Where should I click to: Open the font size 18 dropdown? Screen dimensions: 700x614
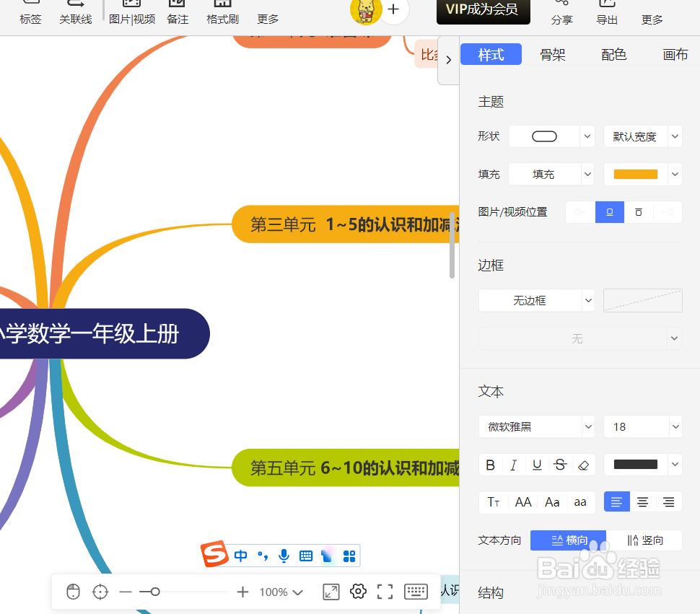[x=642, y=426]
